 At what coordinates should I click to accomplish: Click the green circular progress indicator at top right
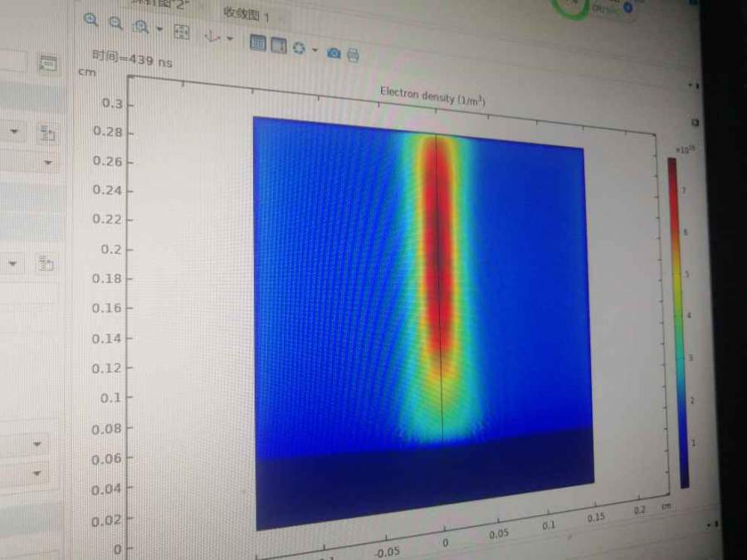point(571,7)
